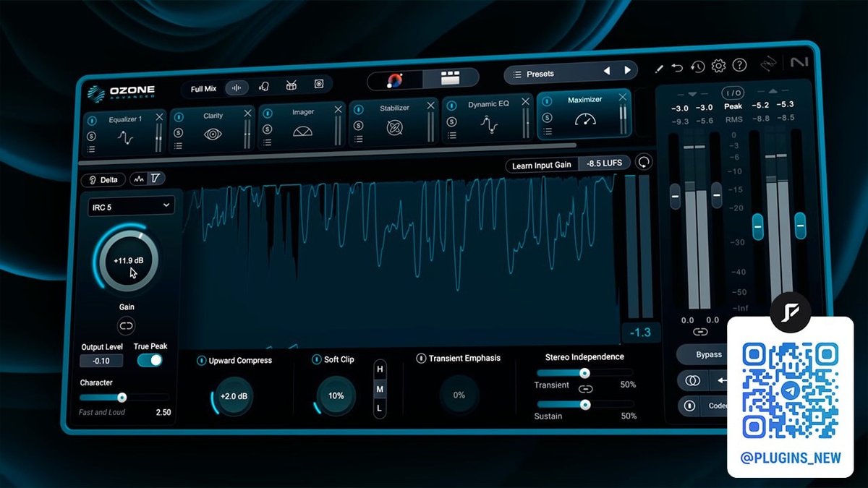Click the Full Mix label

click(203, 89)
